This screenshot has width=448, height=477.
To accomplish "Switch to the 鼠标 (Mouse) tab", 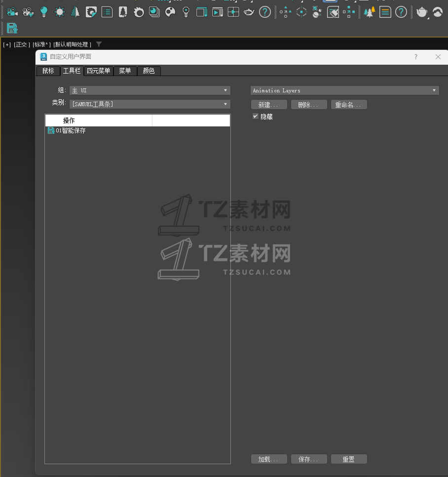I will 48,71.
